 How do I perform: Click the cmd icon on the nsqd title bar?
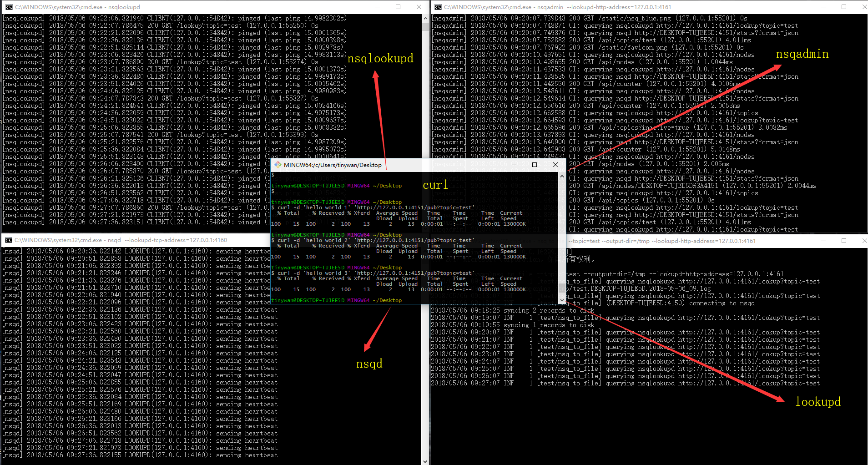[x=8, y=240]
